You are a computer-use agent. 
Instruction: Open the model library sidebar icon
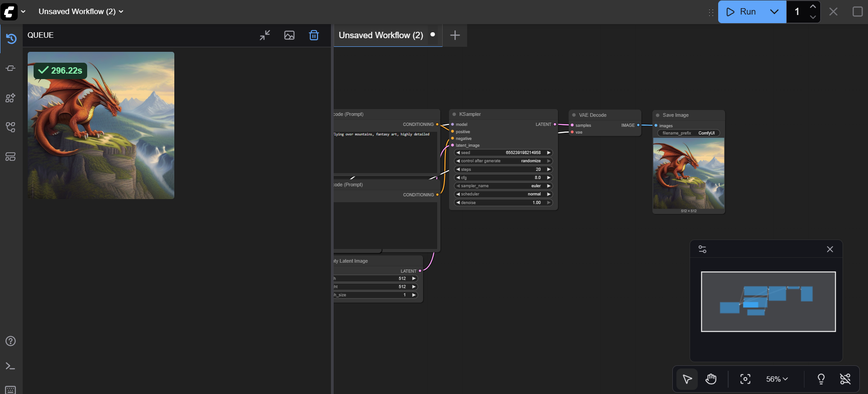pos(10,98)
